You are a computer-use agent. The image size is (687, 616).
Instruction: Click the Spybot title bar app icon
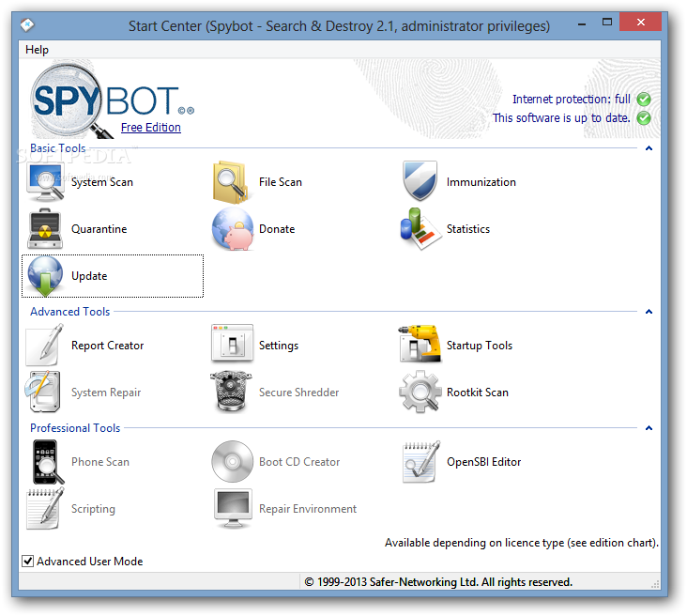click(x=27, y=25)
